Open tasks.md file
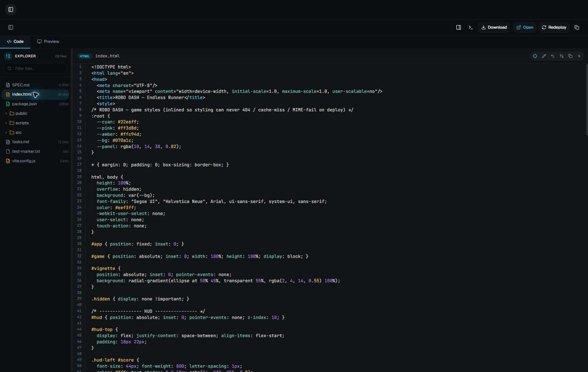This screenshot has height=372, width=588. pyautogui.click(x=35, y=142)
